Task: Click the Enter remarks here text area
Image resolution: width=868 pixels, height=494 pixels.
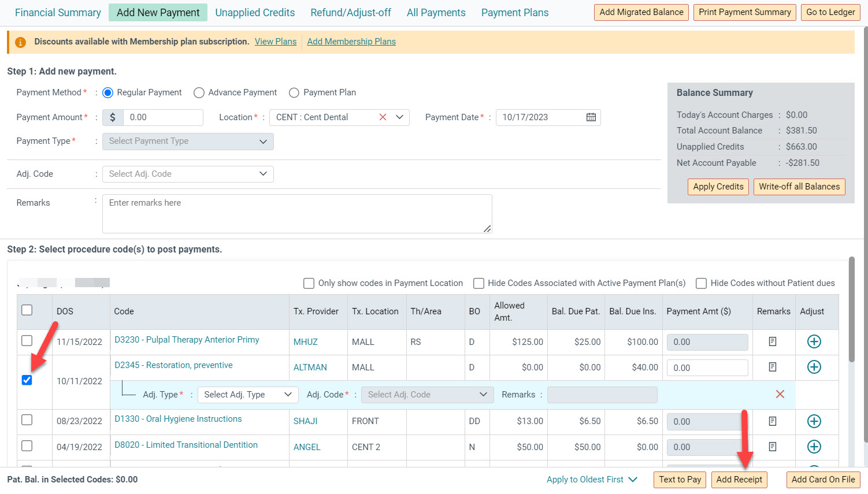Action: pos(297,214)
